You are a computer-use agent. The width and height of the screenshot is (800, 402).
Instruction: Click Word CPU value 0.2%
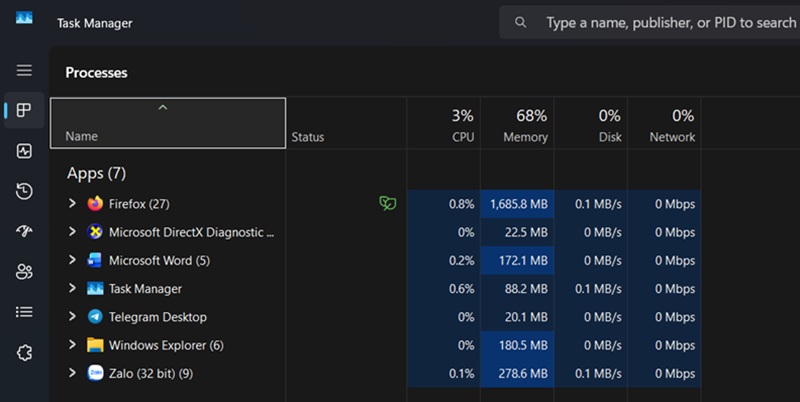pyautogui.click(x=461, y=261)
